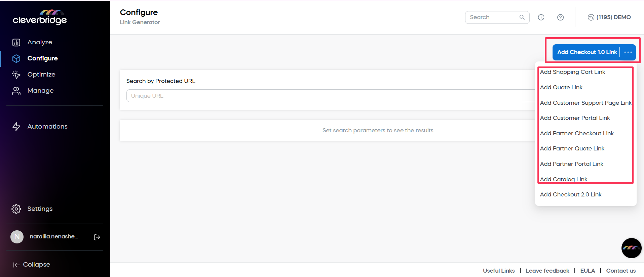Choose Add Checkout 2.0 Link
Screen dimensions: 644x277
point(571,195)
